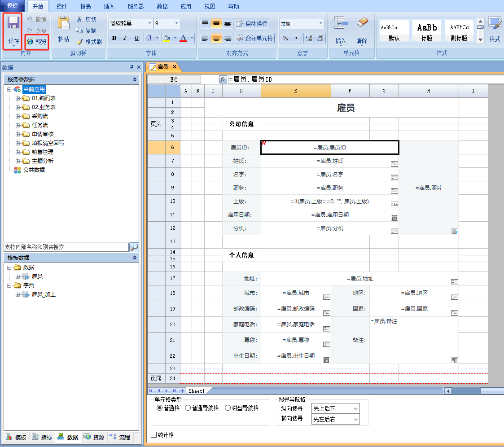Apply italic formatting
The width and height of the screenshot is (504, 447).
coord(125,38)
